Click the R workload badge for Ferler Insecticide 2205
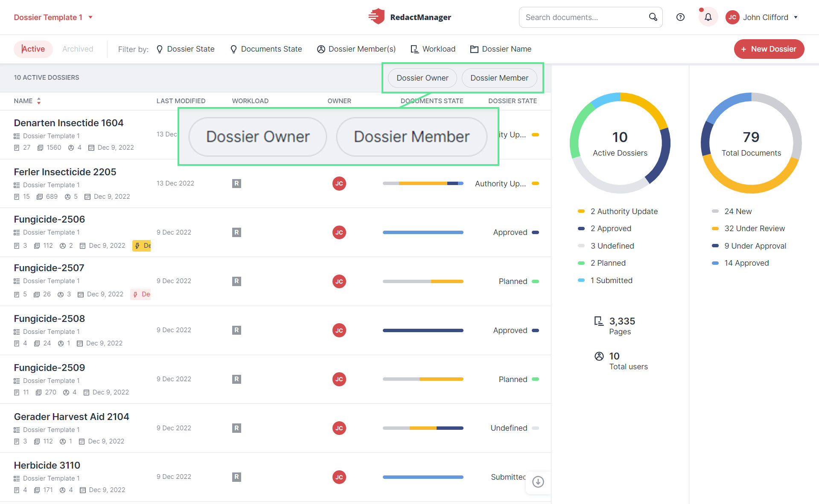819x504 pixels. point(236,183)
